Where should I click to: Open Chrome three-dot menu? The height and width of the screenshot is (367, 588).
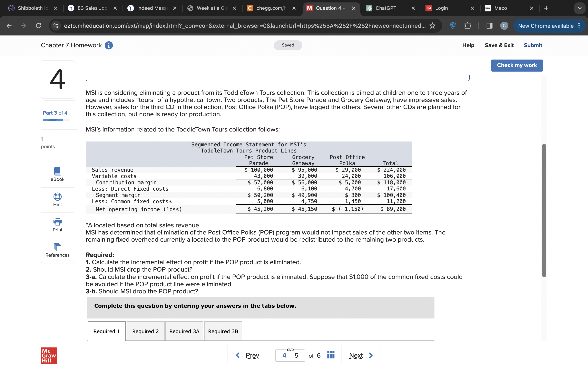[x=579, y=26]
